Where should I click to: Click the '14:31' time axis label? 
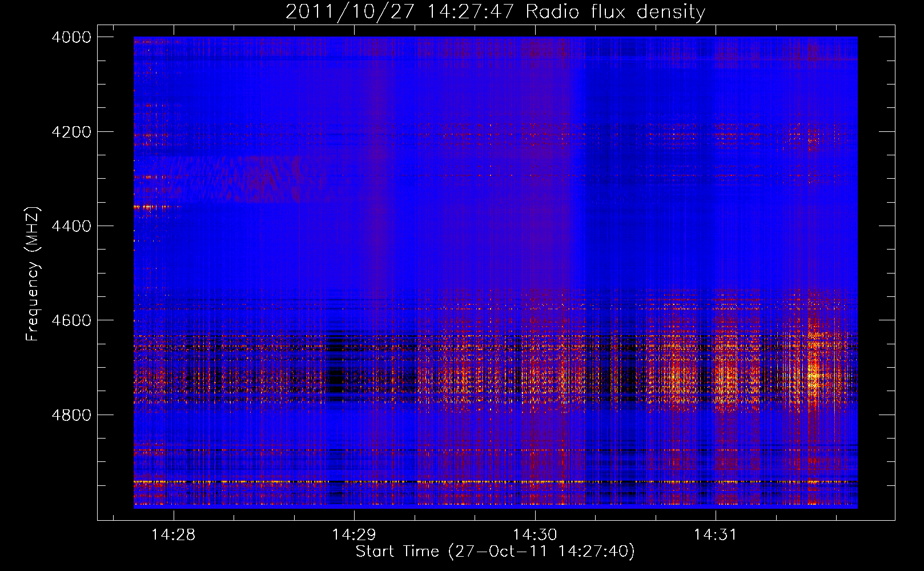(x=716, y=534)
